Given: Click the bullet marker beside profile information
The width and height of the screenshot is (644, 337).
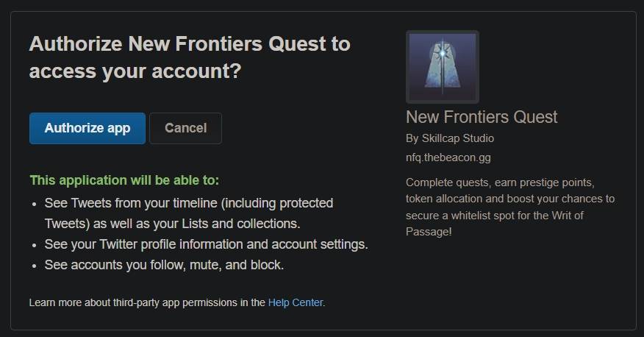Looking at the screenshot, I should pyautogui.click(x=35, y=245).
